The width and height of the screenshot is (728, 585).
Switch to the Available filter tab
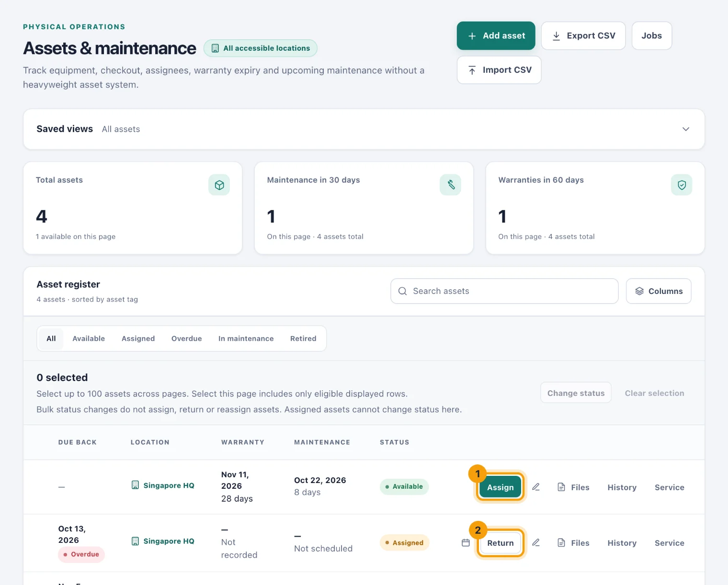point(89,338)
